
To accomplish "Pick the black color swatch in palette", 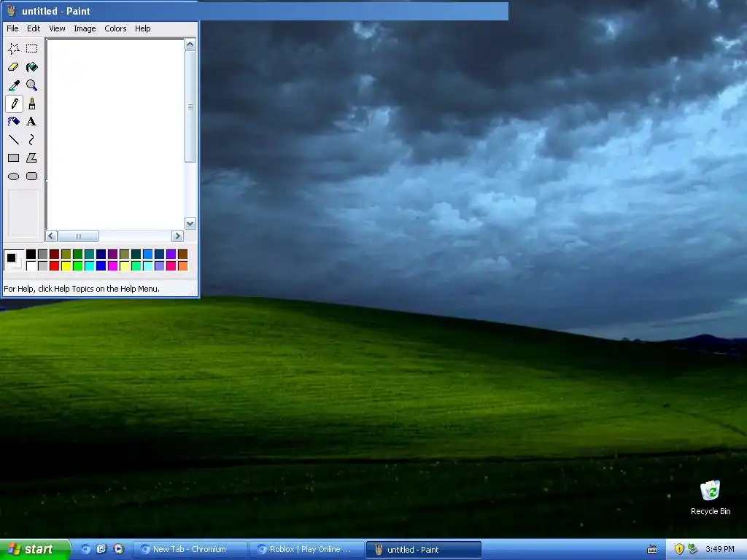I will 31,254.
